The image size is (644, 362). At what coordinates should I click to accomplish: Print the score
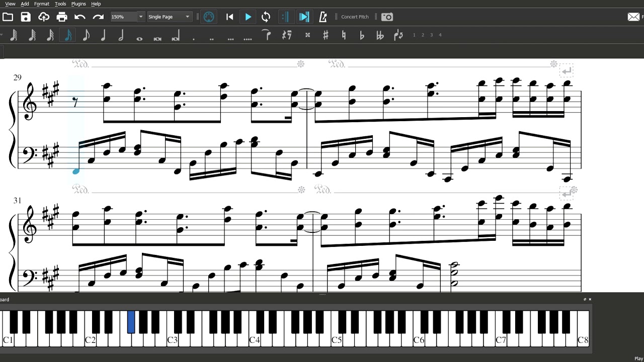coord(62,17)
